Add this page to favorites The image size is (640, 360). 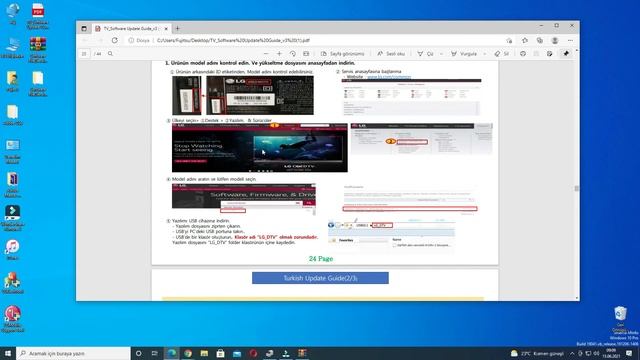[509, 40]
